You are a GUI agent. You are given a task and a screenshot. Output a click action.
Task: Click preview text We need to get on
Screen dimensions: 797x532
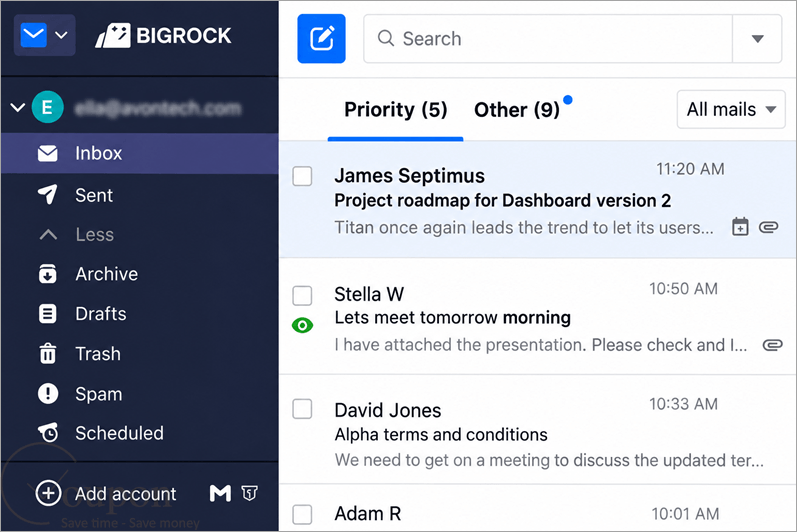pyautogui.click(x=549, y=460)
